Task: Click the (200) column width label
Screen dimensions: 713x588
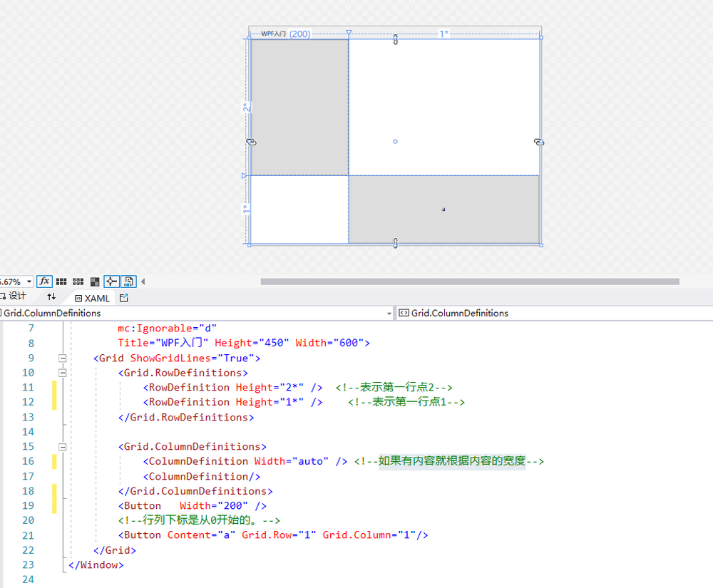Action: pyautogui.click(x=299, y=34)
